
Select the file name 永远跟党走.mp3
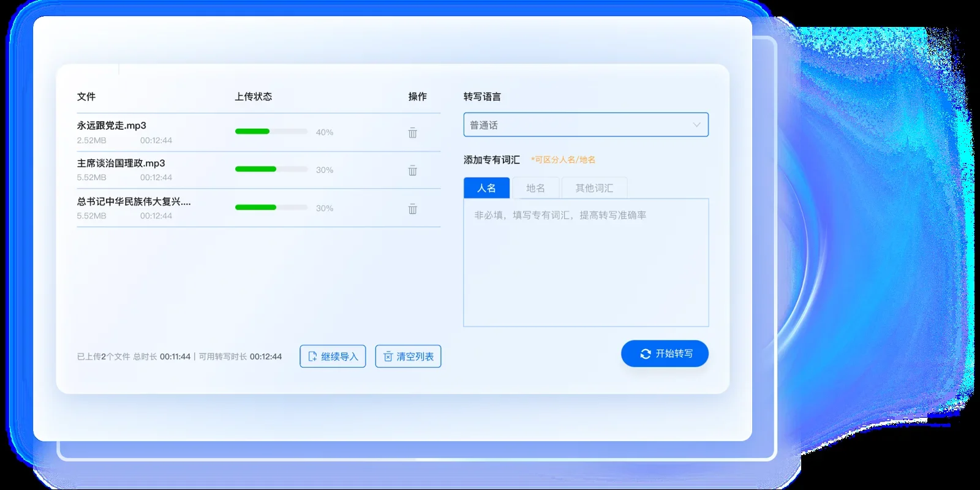tap(111, 126)
